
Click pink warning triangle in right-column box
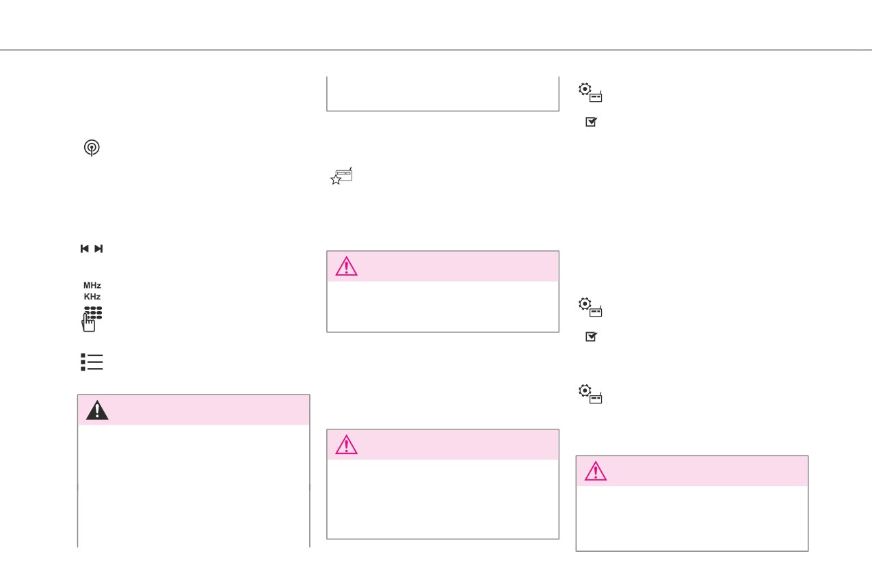596,471
